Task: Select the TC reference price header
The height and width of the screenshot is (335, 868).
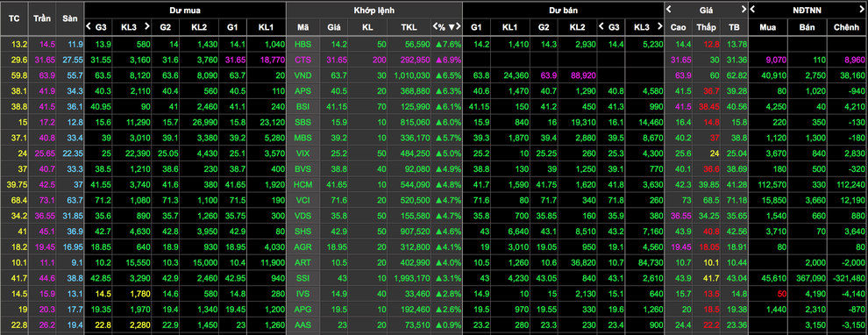Action: coord(13,18)
